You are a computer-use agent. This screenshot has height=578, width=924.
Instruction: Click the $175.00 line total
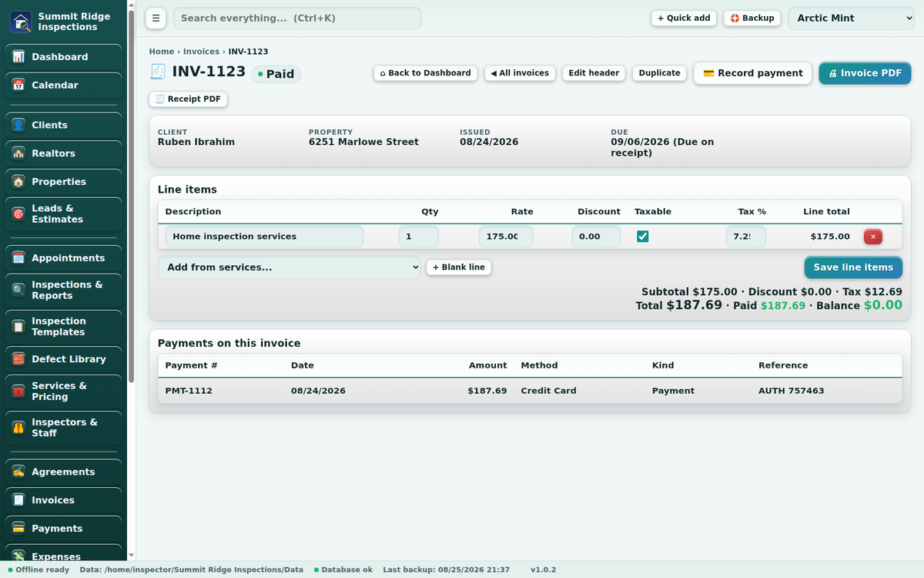coord(830,237)
